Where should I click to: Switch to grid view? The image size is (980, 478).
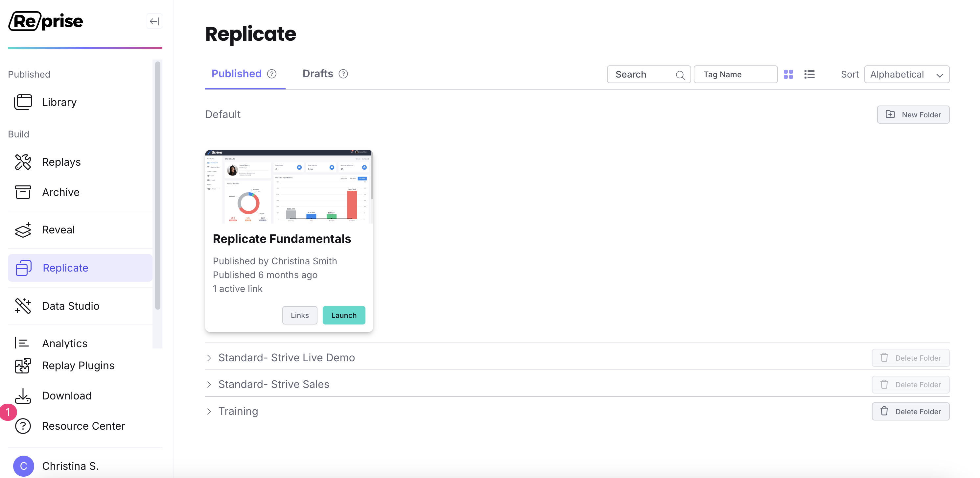pos(788,74)
